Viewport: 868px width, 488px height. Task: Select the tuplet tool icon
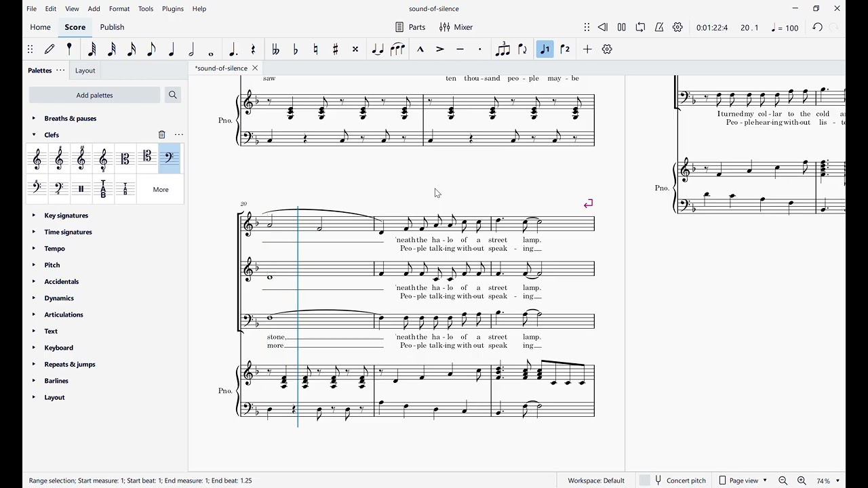point(502,49)
